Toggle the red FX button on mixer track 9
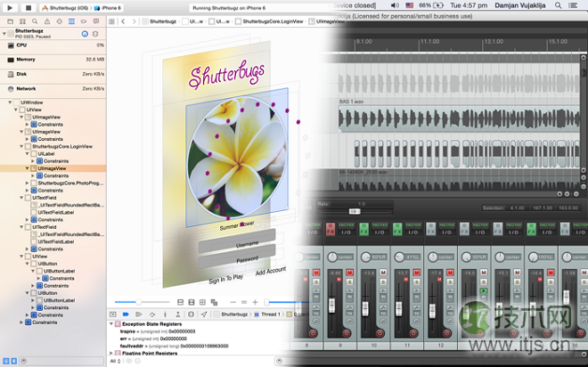 coord(331,229)
